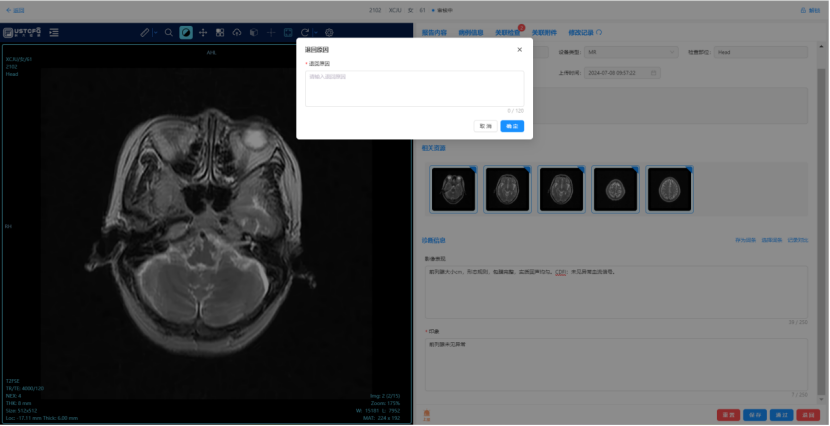Viewport: 830px width, 426px height.
Task: Click 确定 to confirm return reason
Action: click(512, 126)
